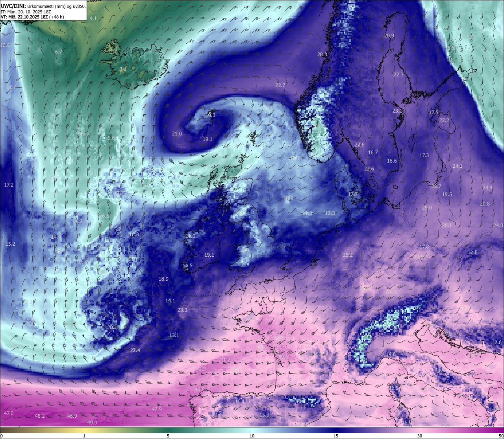Click the map value '17.8'

click(x=424, y=246)
